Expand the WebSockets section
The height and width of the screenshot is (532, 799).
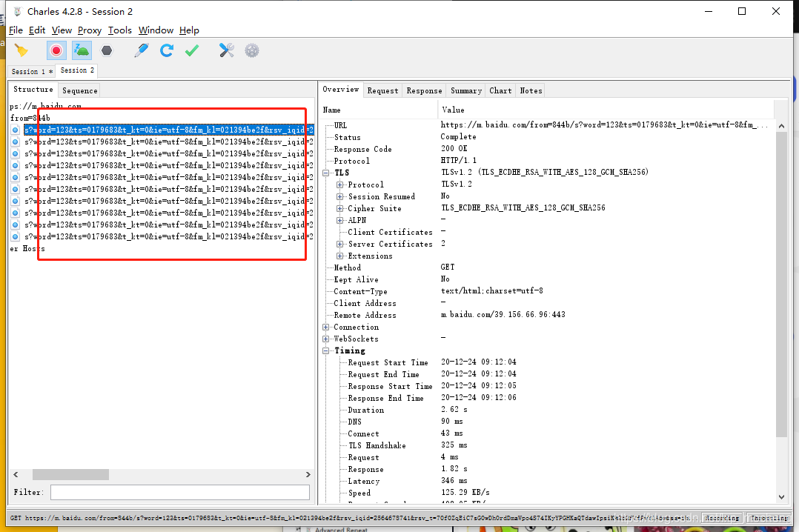(326, 339)
